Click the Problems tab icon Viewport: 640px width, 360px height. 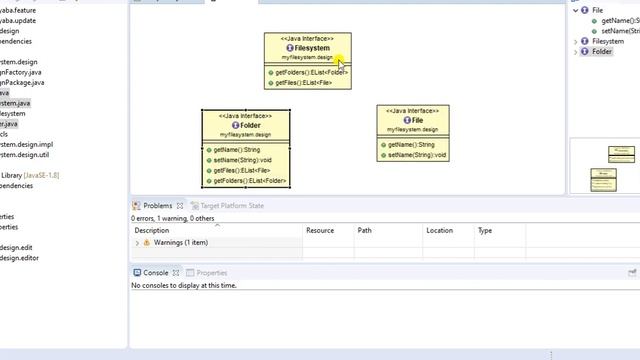coord(136,206)
